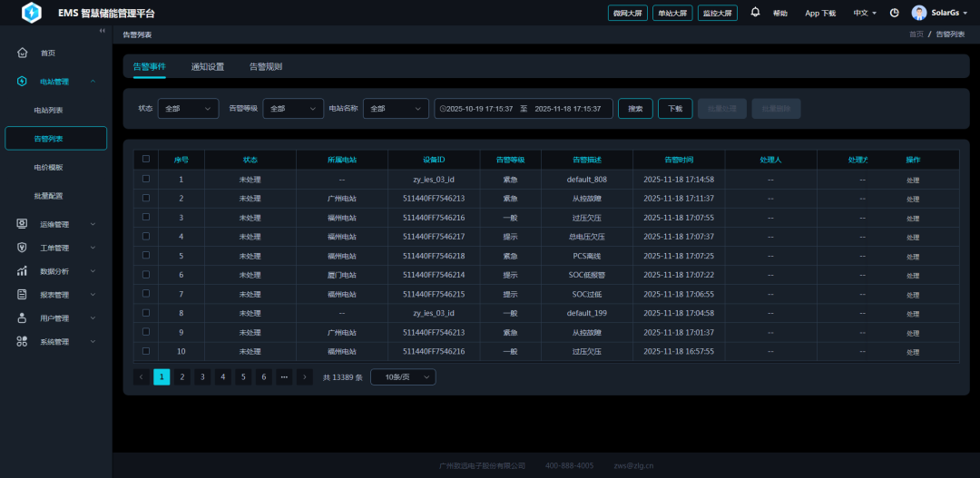Check the row 1 default_808 checkbox
Viewport: 980px width, 478px height.
coord(146,179)
